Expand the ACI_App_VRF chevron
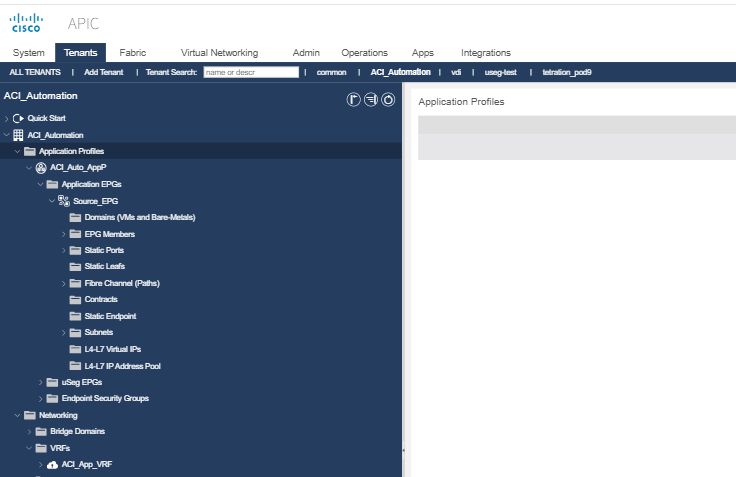The width and height of the screenshot is (736, 477). (41, 465)
